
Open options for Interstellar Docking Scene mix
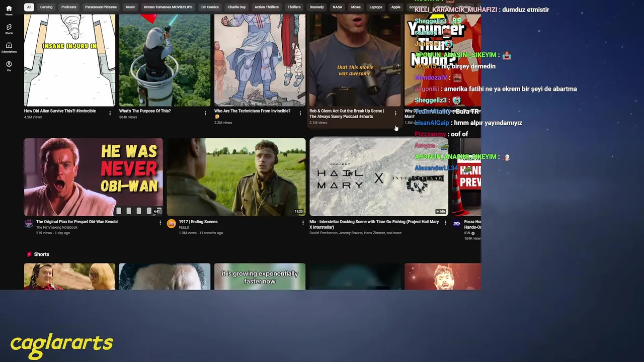pos(445,222)
